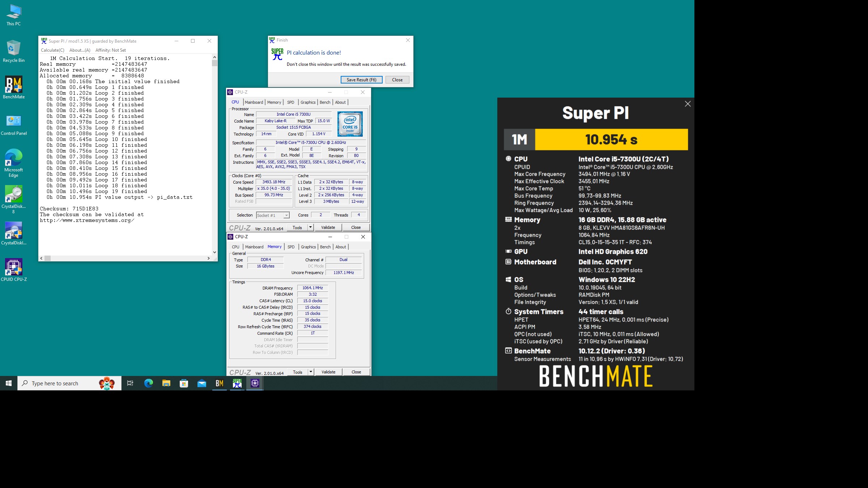
Task: Click Validate in upper CPU-Z
Action: click(x=328, y=227)
